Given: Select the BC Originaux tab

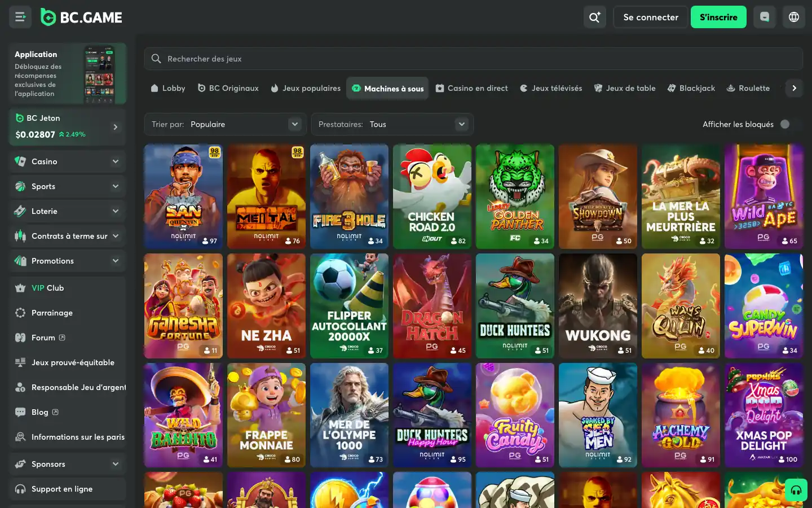Looking at the screenshot, I should pos(228,88).
